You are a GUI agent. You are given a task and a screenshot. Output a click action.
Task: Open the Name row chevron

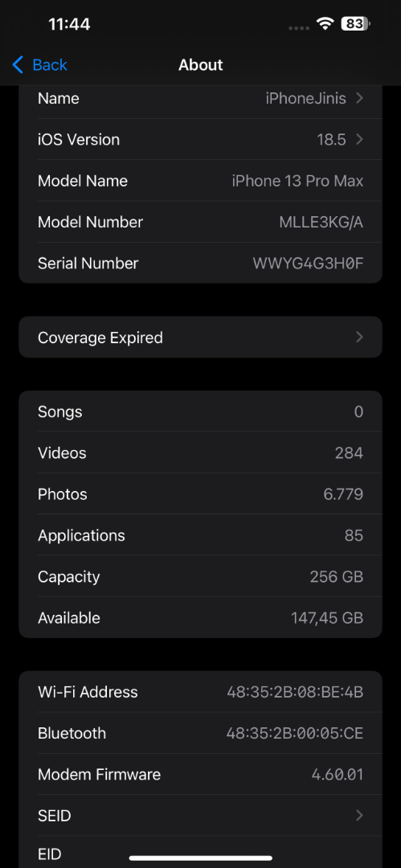tap(359, 98)
